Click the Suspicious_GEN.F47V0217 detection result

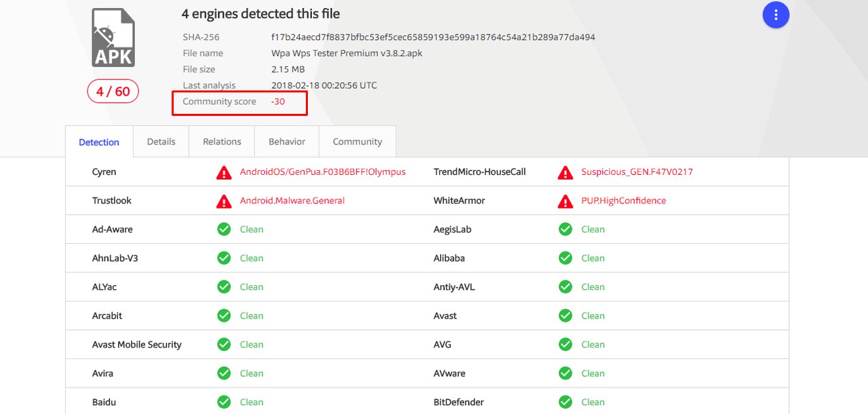637,172
